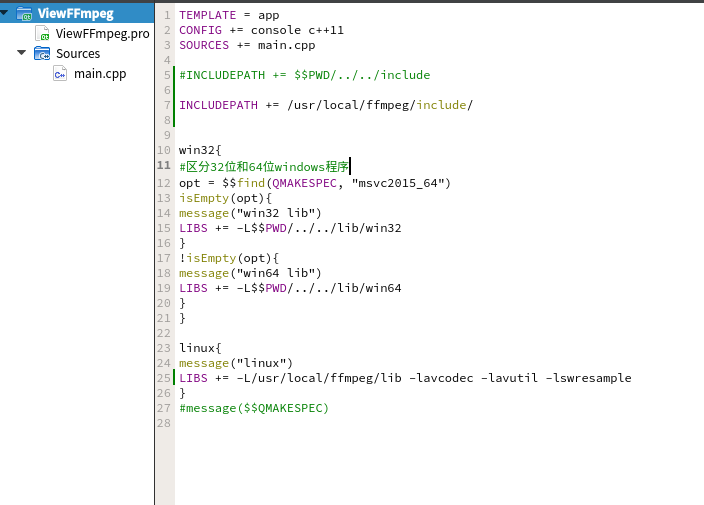Click message("linux") on line 24

coord(236,363)
